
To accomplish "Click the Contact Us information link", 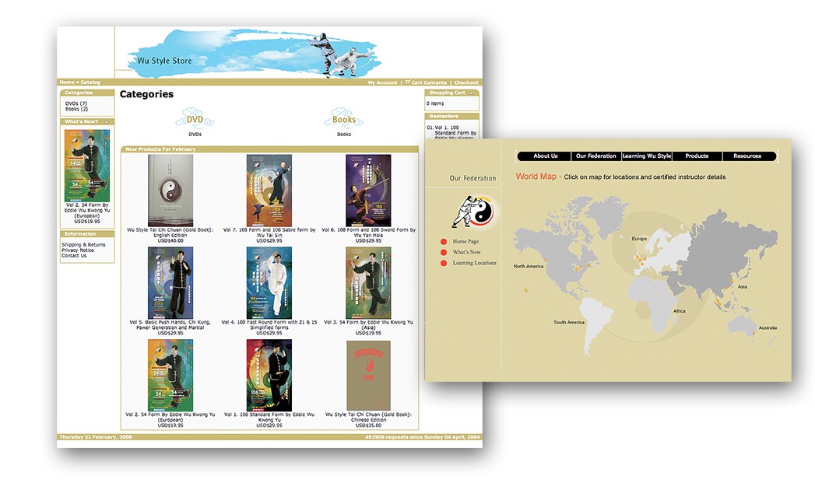I will [74, 256].
